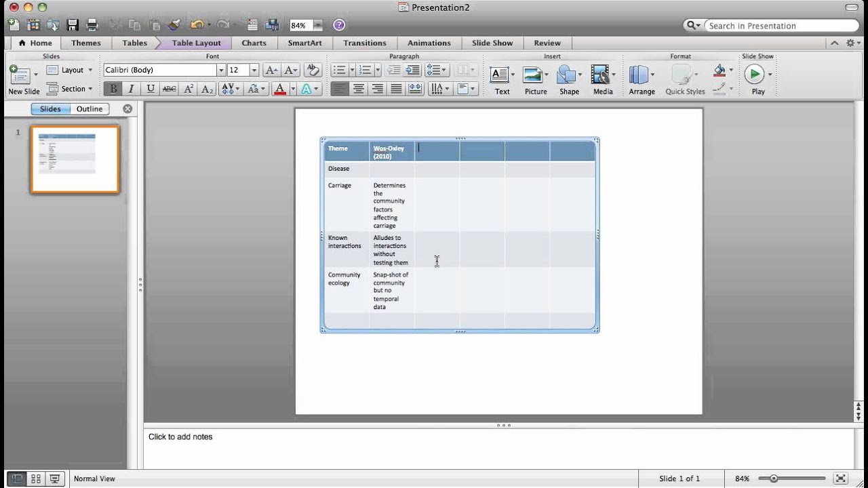
Task: Click the Print icon
Action: (x=92, y=25)
